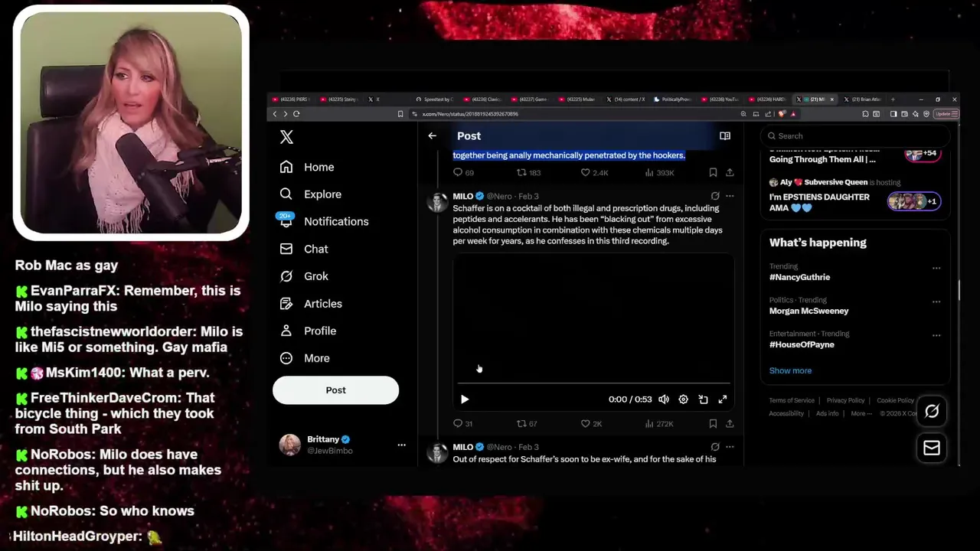
Task: Click the Brittany profile avatar
Action: click(x=290, y=445)
